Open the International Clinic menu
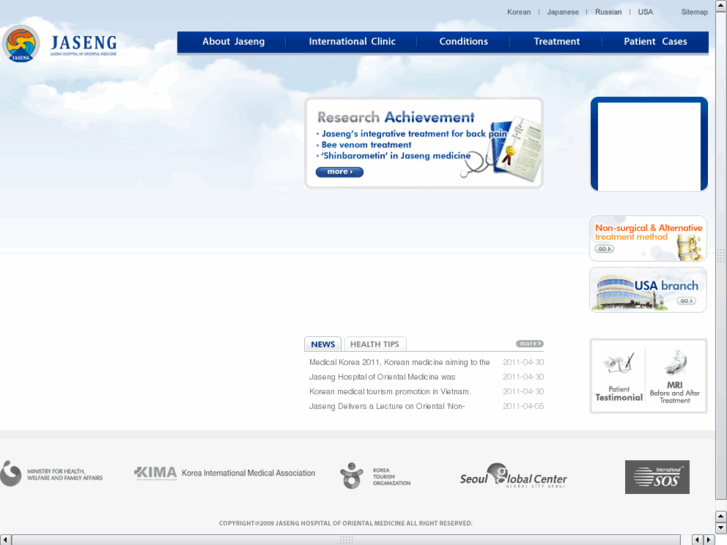 (x=352, y=42)
